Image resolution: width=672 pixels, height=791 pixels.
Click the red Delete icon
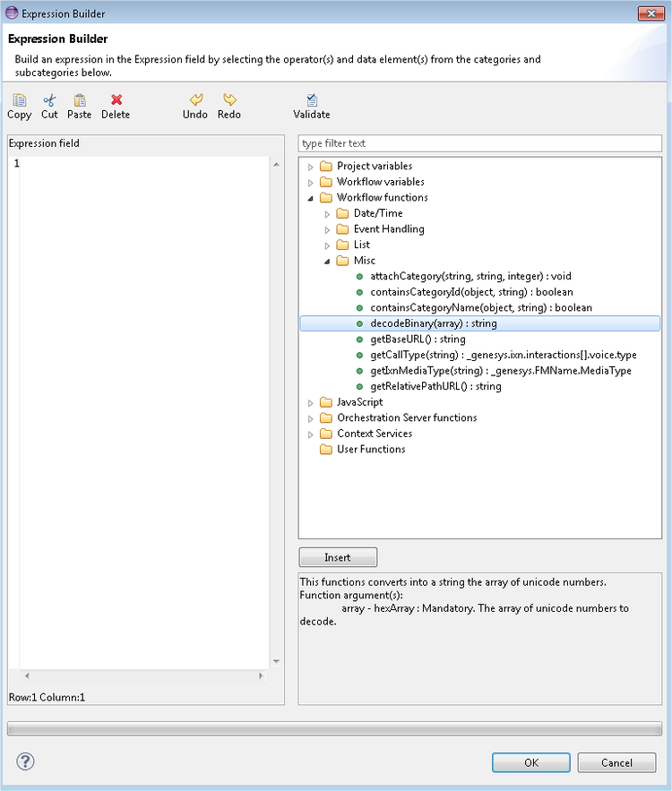coord(116,100)
